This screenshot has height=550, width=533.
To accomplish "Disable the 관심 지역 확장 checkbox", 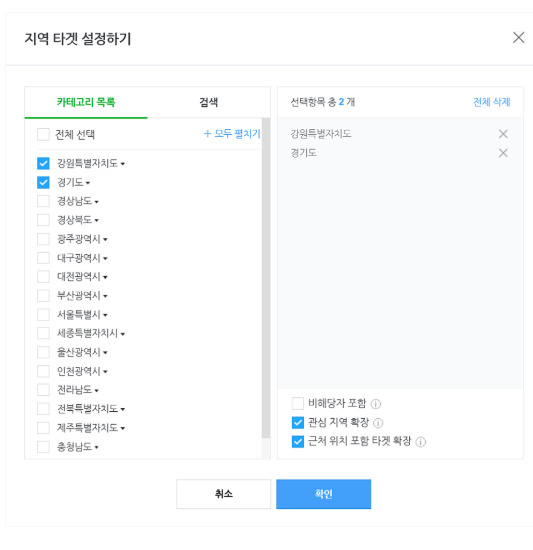I will [x=298, y=423].
